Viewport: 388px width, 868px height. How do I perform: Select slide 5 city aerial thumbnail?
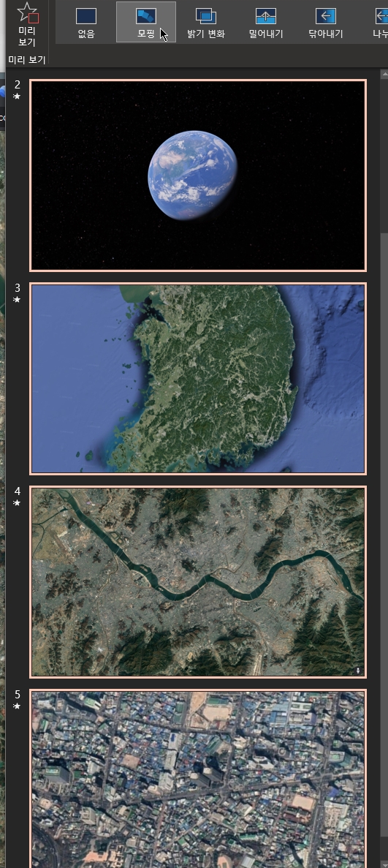198,778
